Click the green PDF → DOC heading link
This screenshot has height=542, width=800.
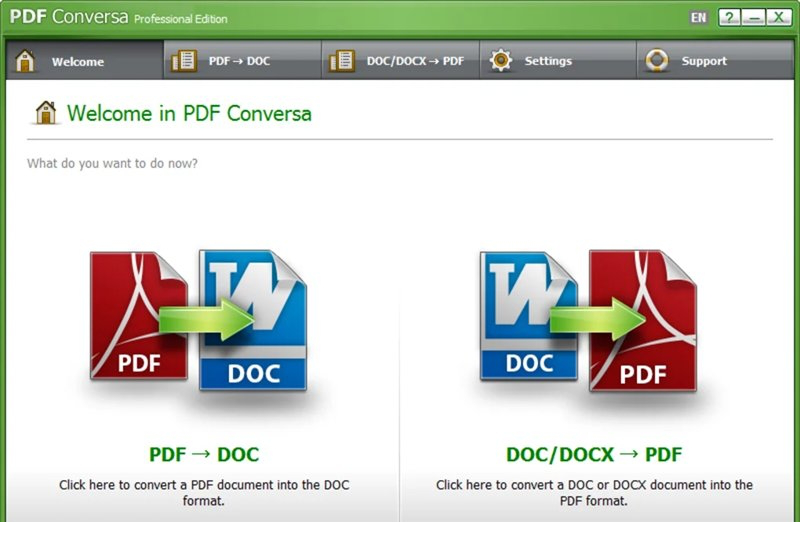tap(204, 454)
